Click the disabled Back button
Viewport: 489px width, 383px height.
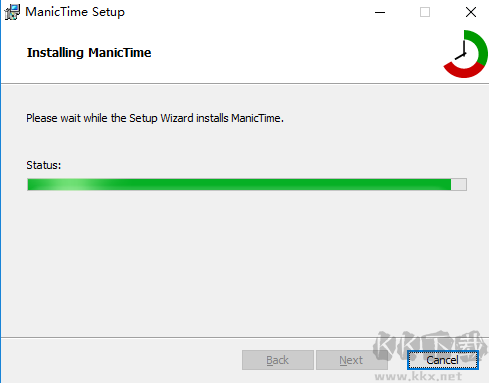pos(278,360)
